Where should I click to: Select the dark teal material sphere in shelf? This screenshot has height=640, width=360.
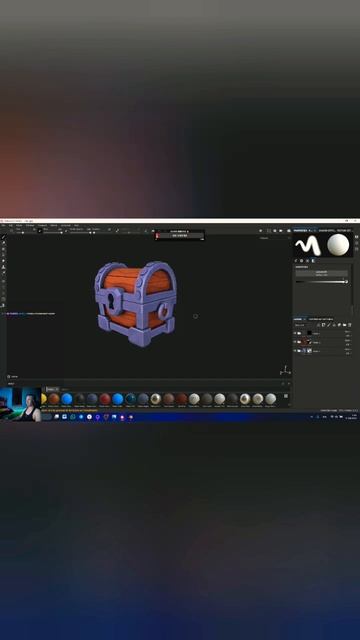click(x=130, y=398)
